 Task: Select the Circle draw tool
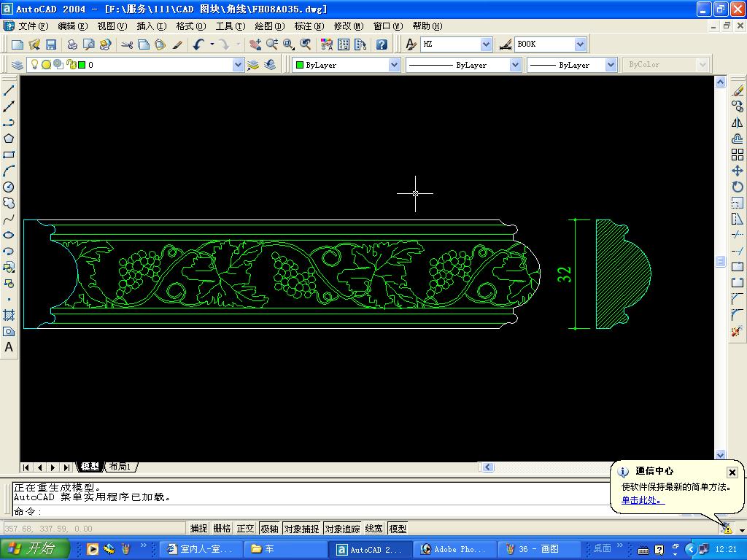[x=9, y=187]
